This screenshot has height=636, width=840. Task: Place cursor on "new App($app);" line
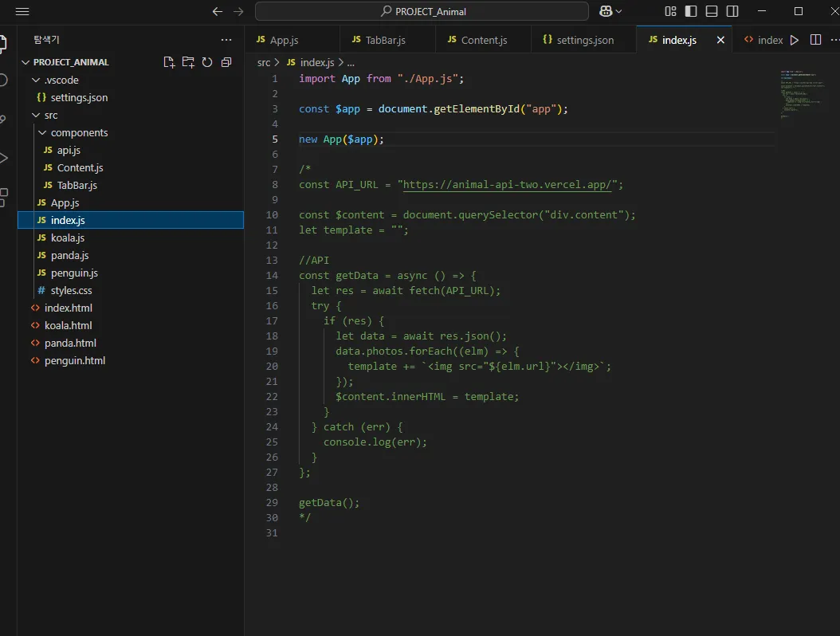341,139
